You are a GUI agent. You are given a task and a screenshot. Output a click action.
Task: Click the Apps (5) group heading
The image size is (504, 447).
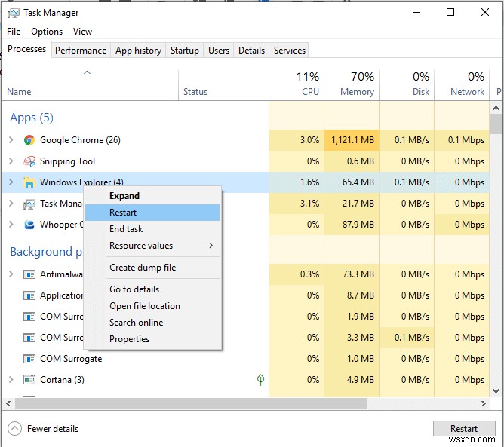tap(32, 118)
